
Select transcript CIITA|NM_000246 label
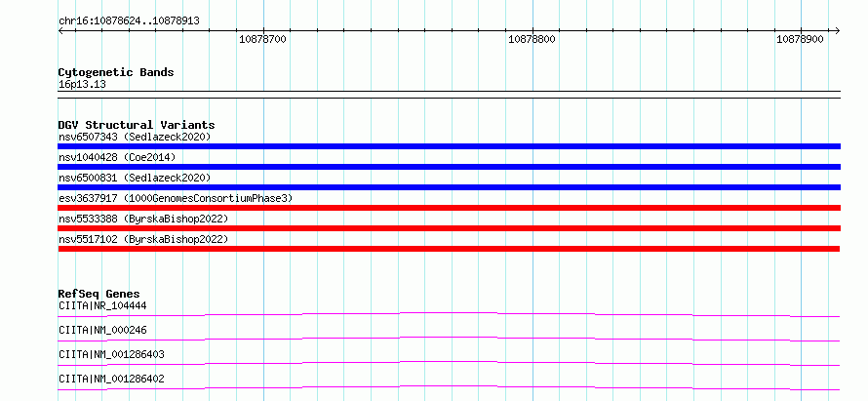point(102,330)
